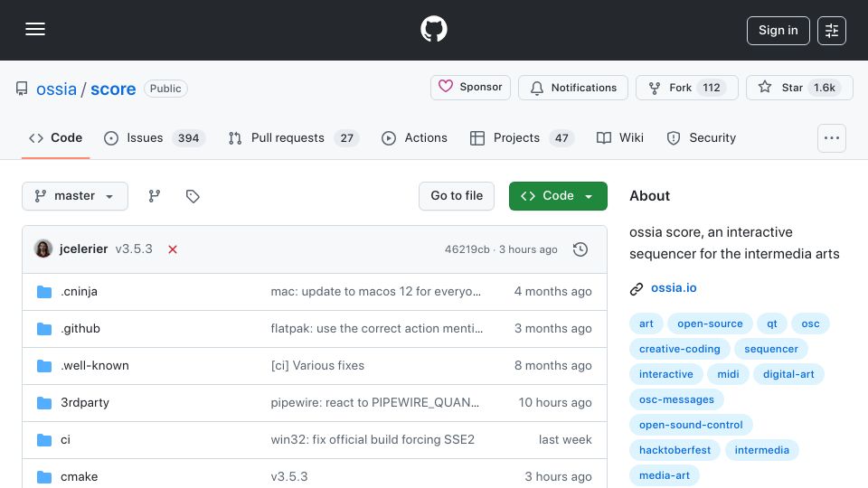Select the intermedia topic tag

pos(761,450)
